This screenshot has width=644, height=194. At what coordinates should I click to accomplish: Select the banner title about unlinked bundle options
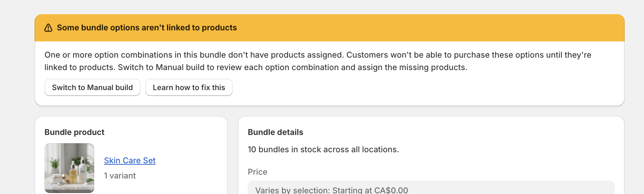point(147,28)
